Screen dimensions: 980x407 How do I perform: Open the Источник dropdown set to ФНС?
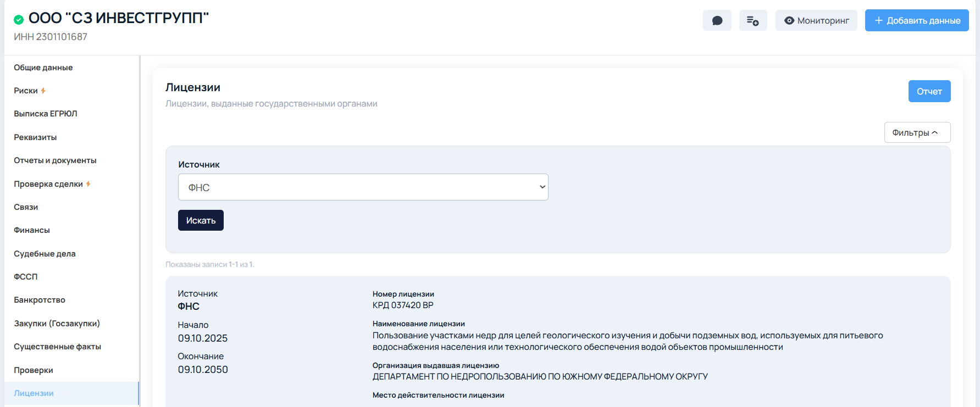tap(363, 187)
